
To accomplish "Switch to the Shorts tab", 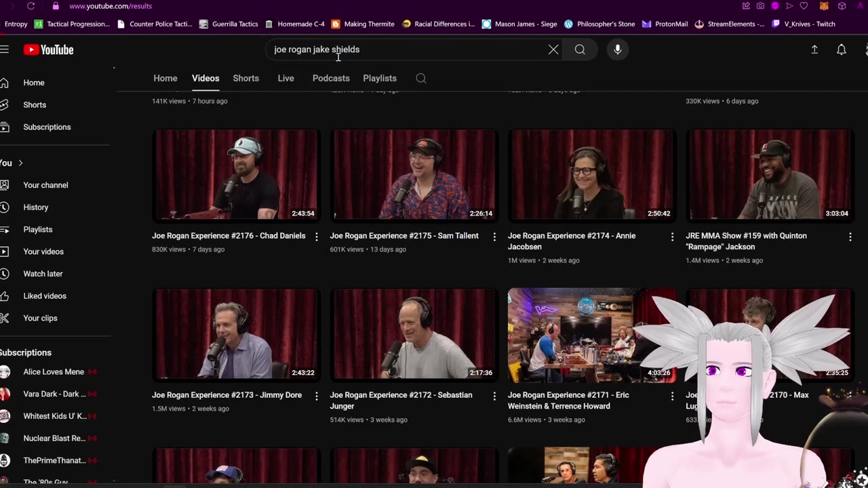I will click(246, 78).
